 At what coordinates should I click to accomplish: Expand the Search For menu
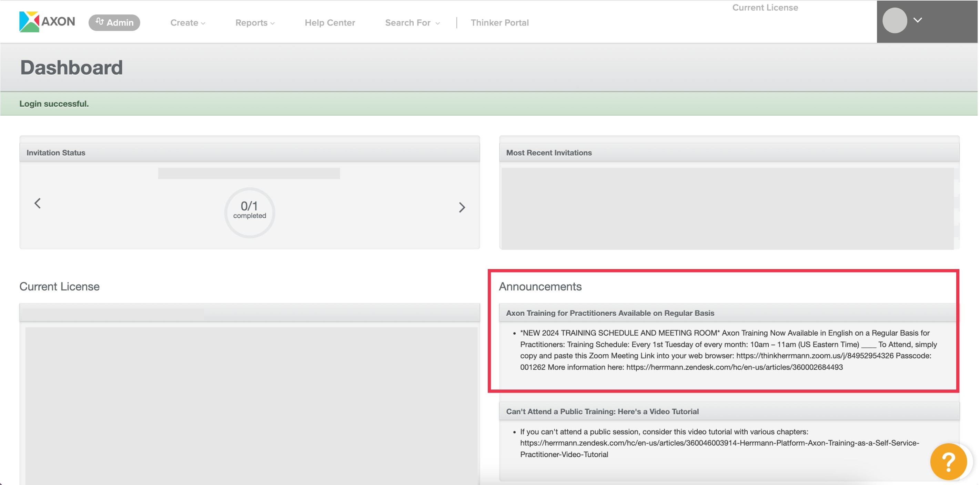412,23
